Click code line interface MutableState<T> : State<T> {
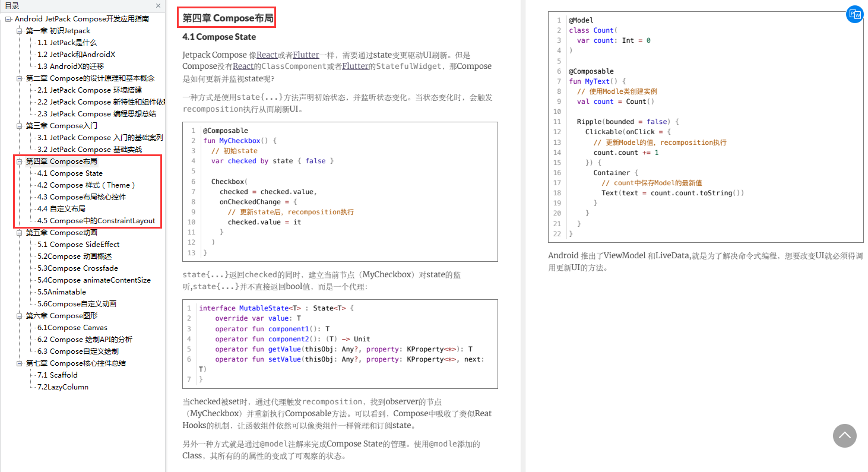This screenshot has width=868, height=472. pyautogui.click(x=276, y=308)
